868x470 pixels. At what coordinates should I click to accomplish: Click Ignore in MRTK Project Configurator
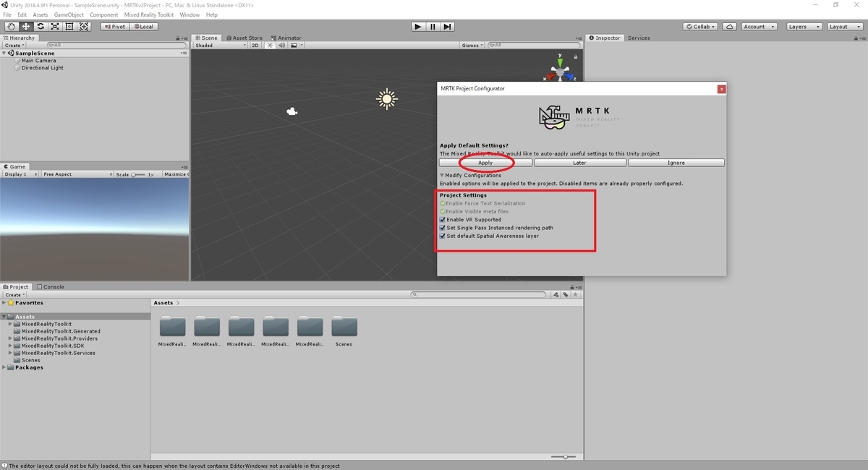click(676, 163)
